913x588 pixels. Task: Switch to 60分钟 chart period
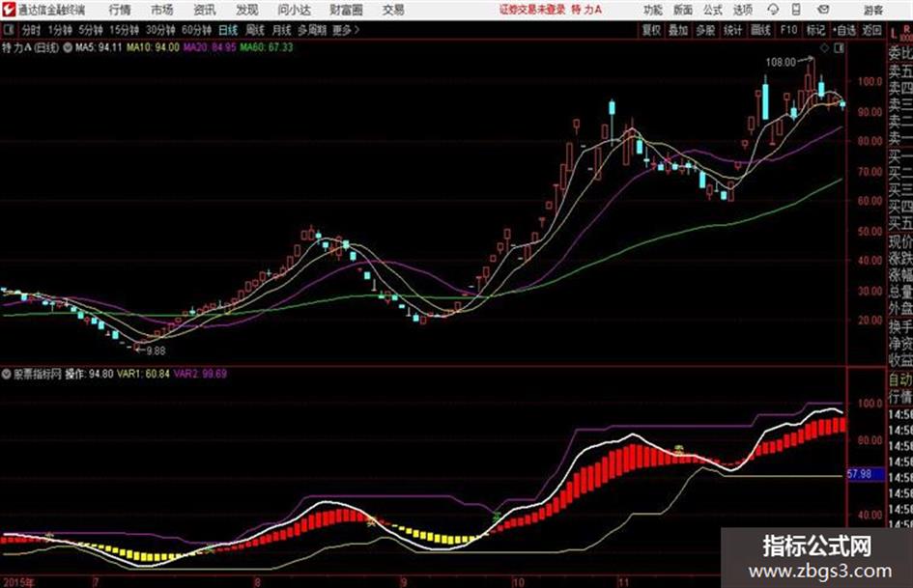pos(196,30)
